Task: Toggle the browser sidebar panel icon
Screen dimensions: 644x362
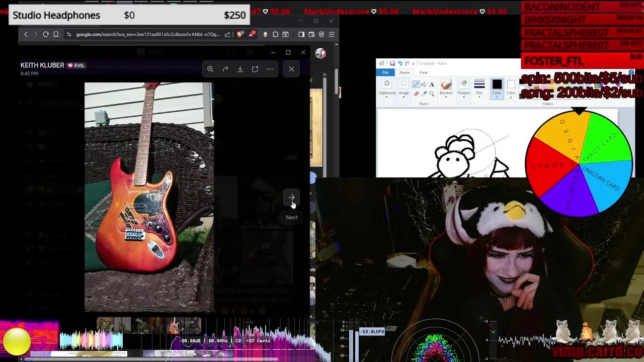Action: [x=301, y=34]
